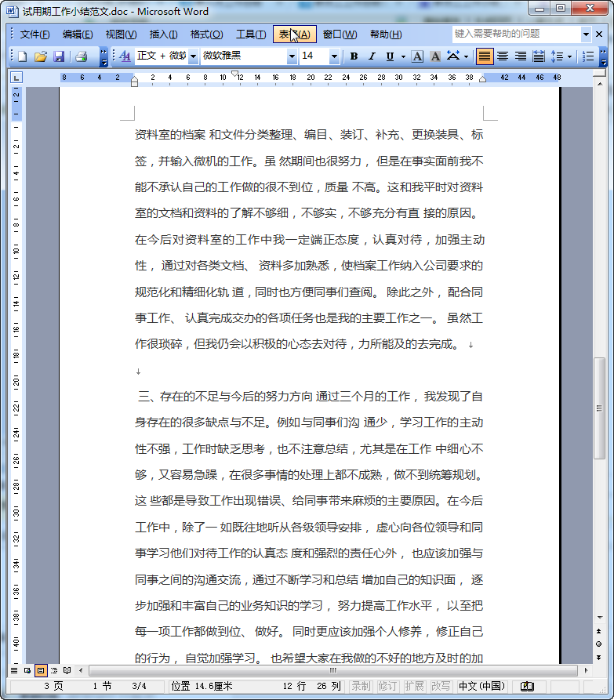
Task: Click the right indent marker on ruler
Action: pyautogui.click(x=483, y=79)
